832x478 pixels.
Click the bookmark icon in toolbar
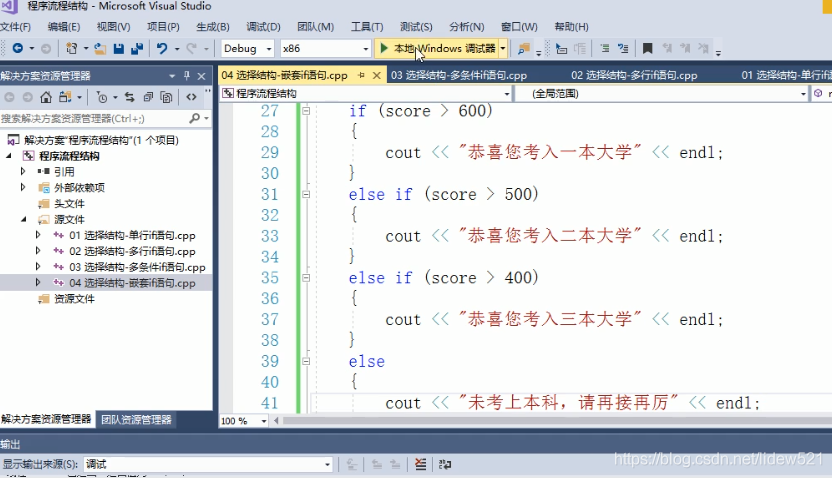coord(648,48)
